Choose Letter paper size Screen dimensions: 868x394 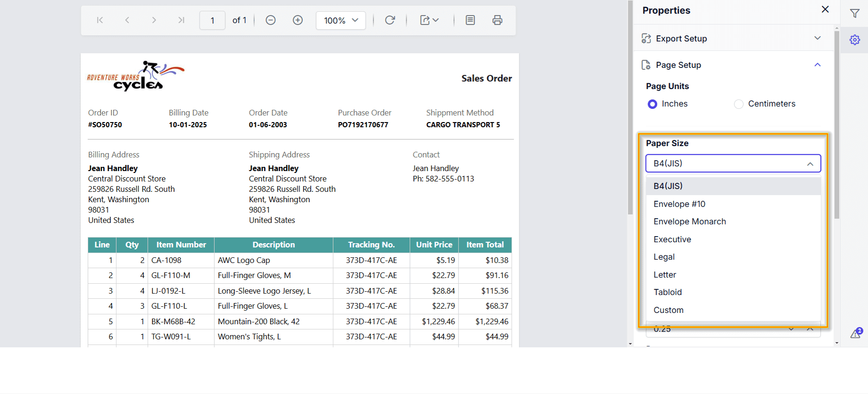click(665, 275)
